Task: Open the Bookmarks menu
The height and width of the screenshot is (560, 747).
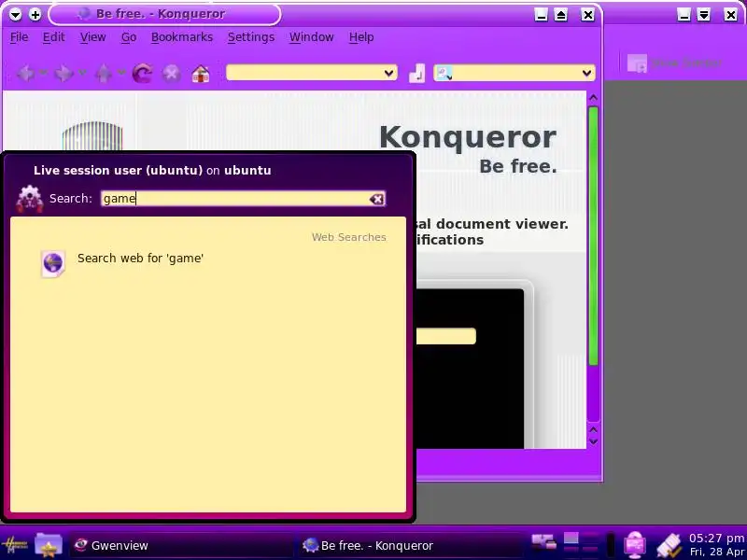Action: pos(182,37)
